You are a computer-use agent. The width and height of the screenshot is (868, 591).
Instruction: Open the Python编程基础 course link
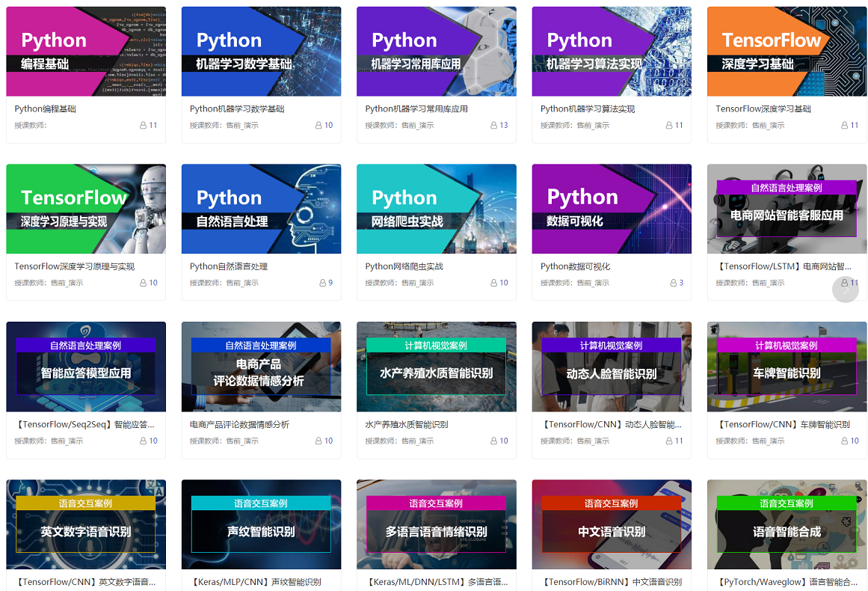click(x=46, y=107)
